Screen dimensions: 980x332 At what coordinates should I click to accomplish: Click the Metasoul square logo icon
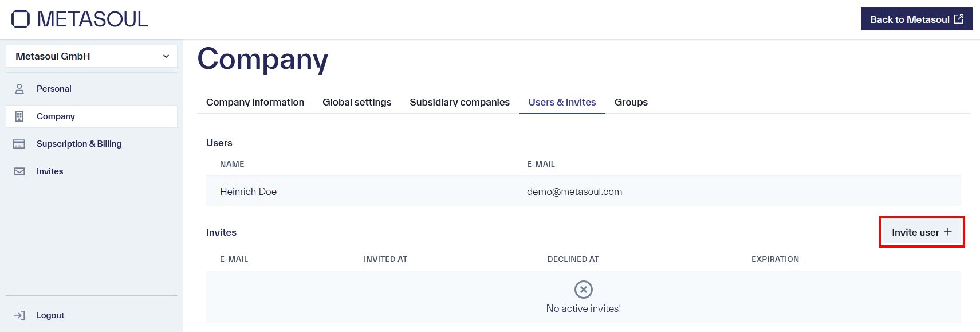tap(21, 19)
